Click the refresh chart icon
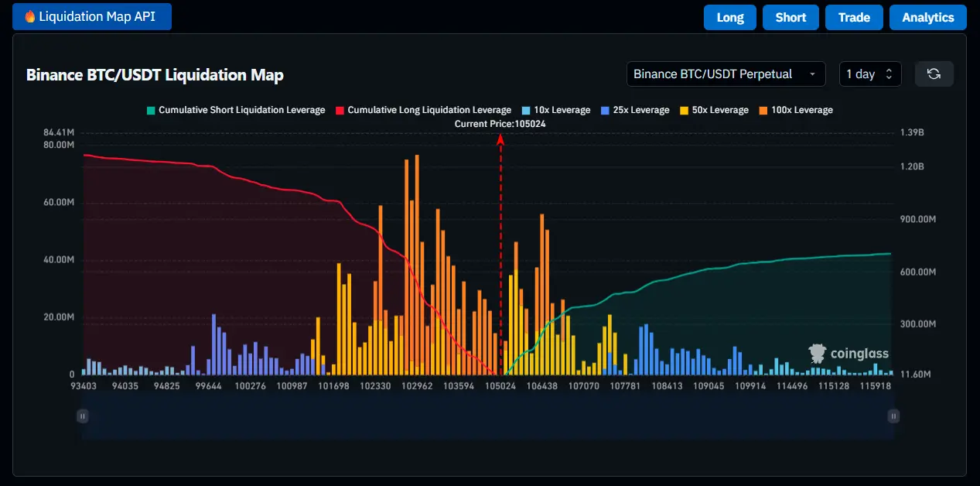The width and height of the screenshot is (980, 486). (x=934, y=74)
